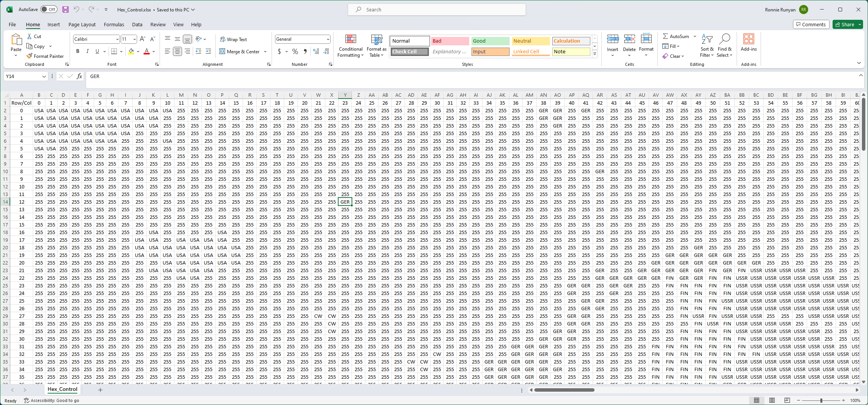The height and width of the screenshot is (405, 868).
Task: Click the Save icon in the title bar
Action: pyautogui.click(x=66, y=10)
